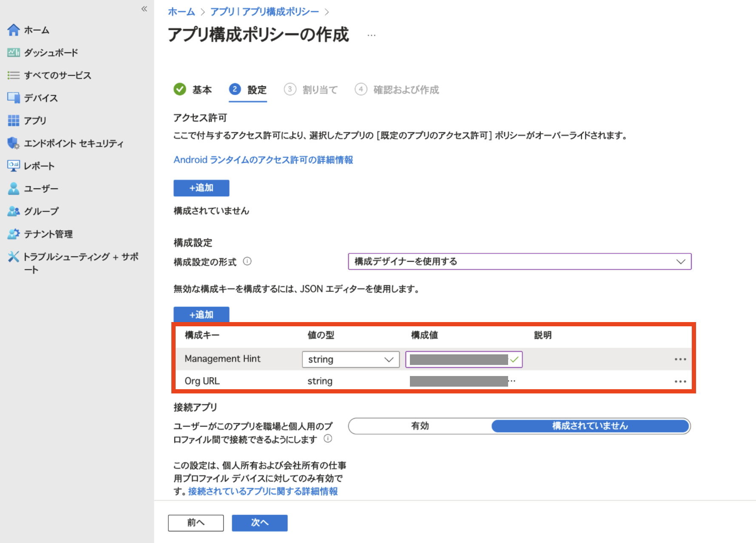
Task: Open the Apps grid icon
Action: point(13,121)
